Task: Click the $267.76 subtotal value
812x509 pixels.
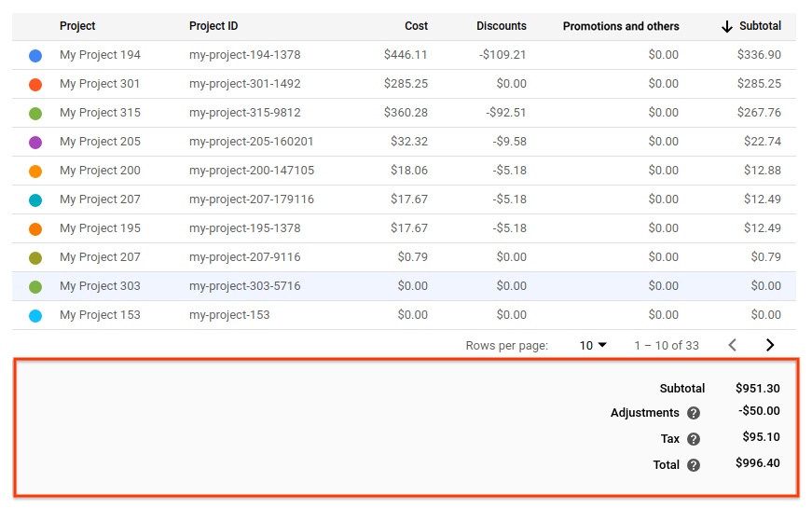Action: click(x=759, y=113)
